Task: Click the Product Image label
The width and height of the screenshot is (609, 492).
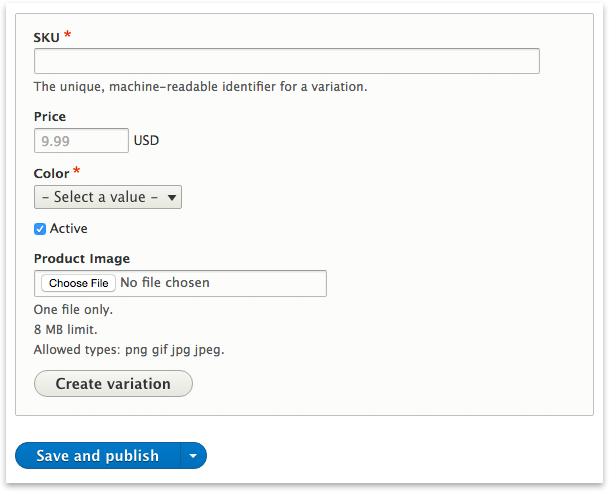Action: pyautogui.click(x=82, y=259)
